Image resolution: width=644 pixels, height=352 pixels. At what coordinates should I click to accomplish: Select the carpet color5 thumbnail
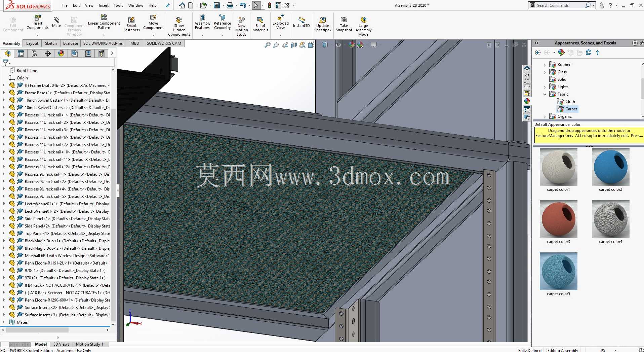pos(558,272)
